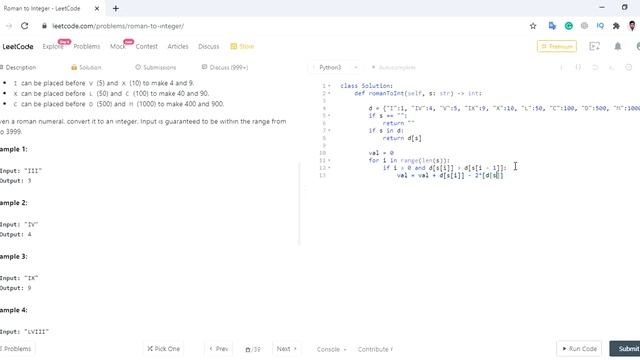Click the IQ extension icon
The width and height of the screenshot is (640, 360).
point(600,26)
